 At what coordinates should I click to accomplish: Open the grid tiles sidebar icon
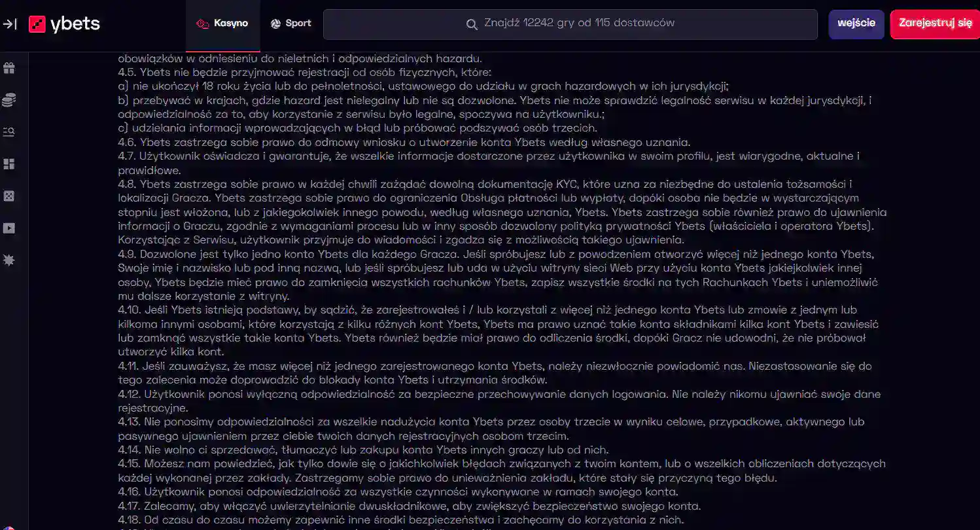tap(9, 164)
